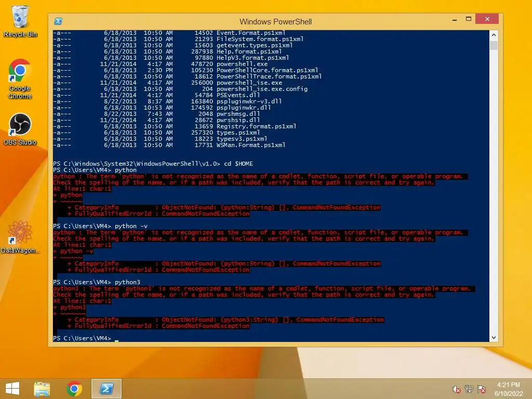Open File Explorer from the taskbar
Screen dimensions: 532x399
42,389
